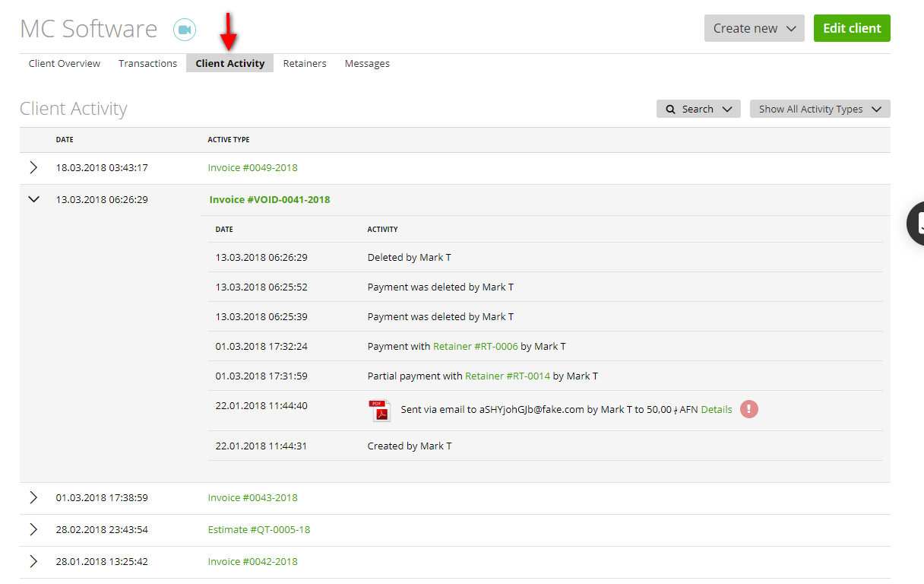Open the Show All Activity Types filter dropdown

pyautogui.click(x=819, y=109)
